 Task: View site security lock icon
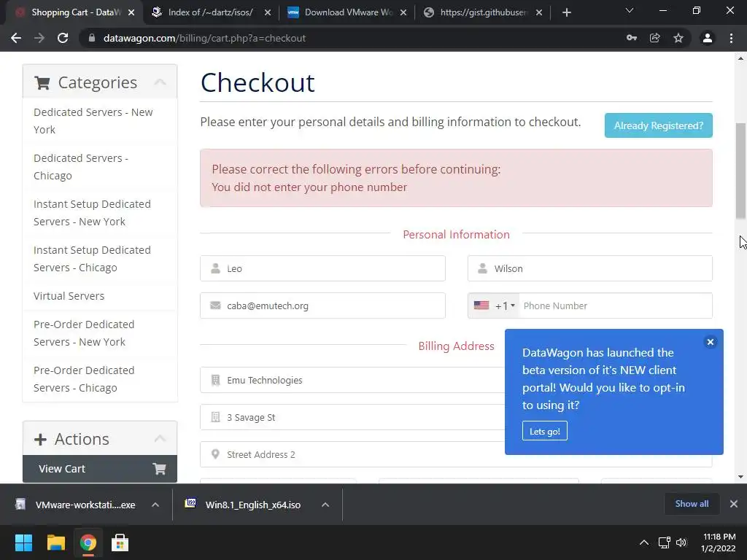[x=92, y=38]
